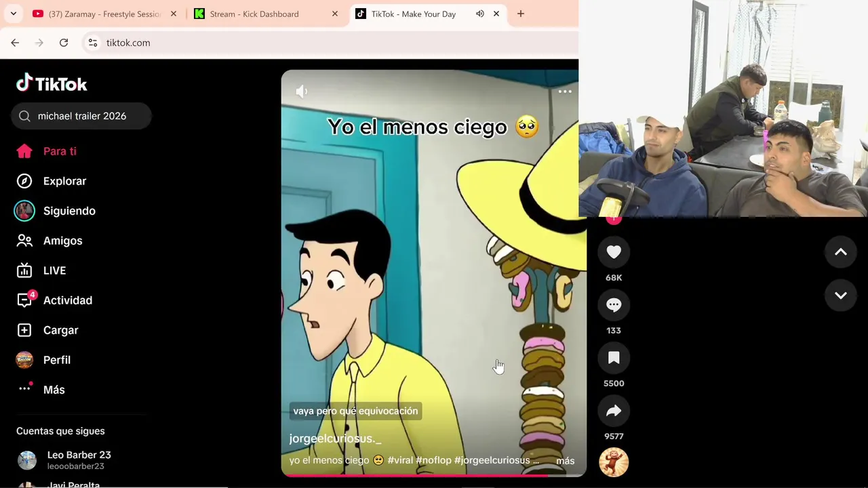Image resolution: width=868 pixels, height=488 pixels.
Task: Click the #viral hashtag
Action: tap(400, 460)
